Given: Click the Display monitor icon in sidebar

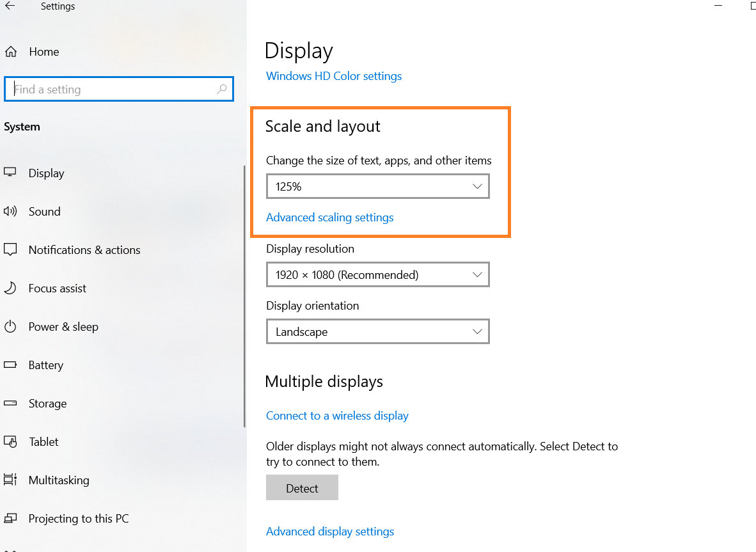Looking at the screenshot, I should pyautogui.click(x=10, y=173).
